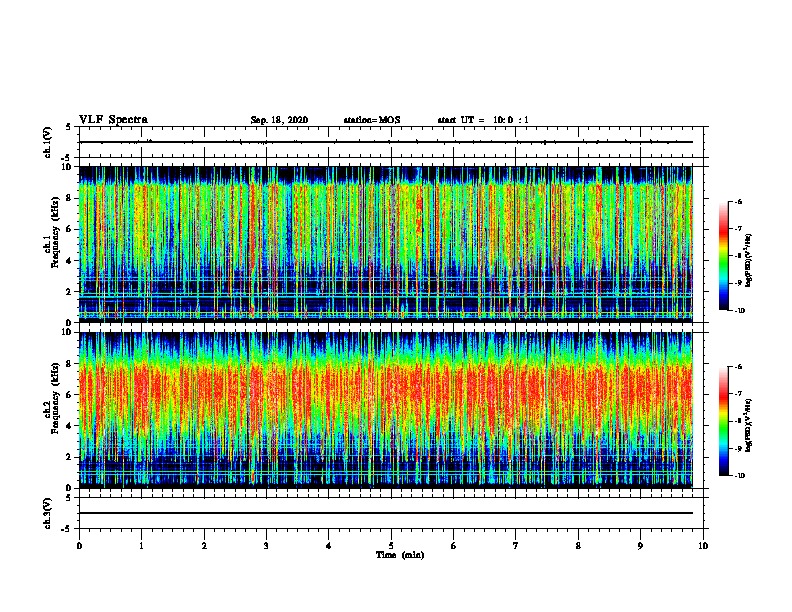Screen dimensions: 792x612
Task: Select the ch.2 'Frequency (kHz)' axis label
Action: 55,397
